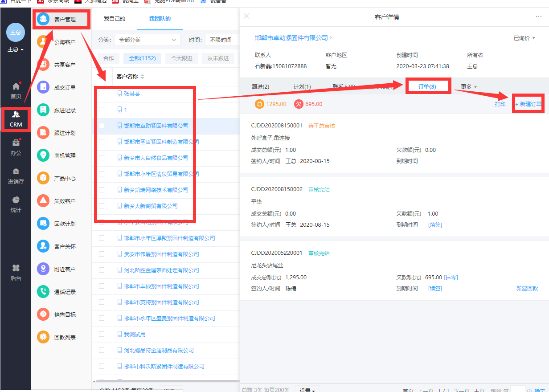549x392 pixels.
Task: Open the three-dot menu in 客户详情 header
Action: (x=538, y=16)
